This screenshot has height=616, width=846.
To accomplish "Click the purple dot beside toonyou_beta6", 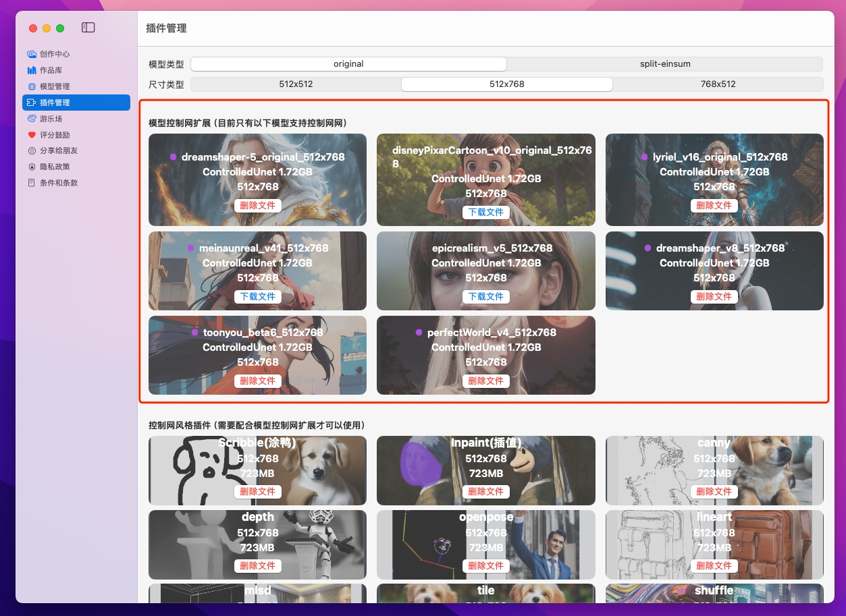I will coord(195,333).
